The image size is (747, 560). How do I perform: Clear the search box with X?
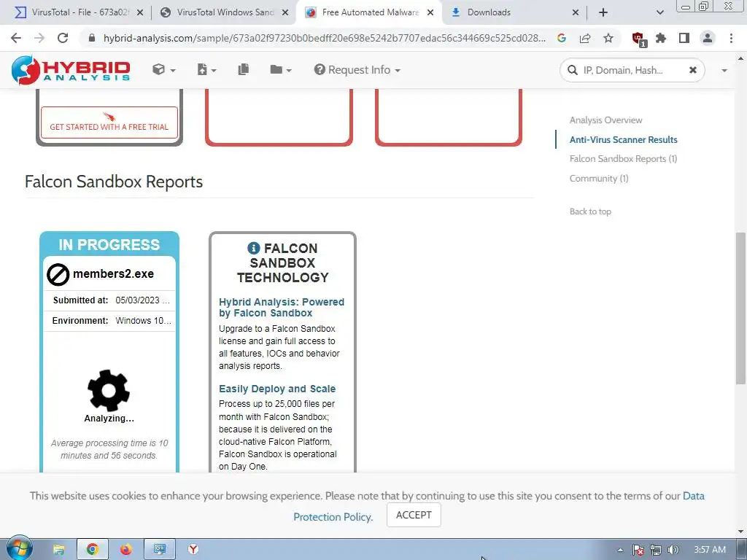coord(693,70)
